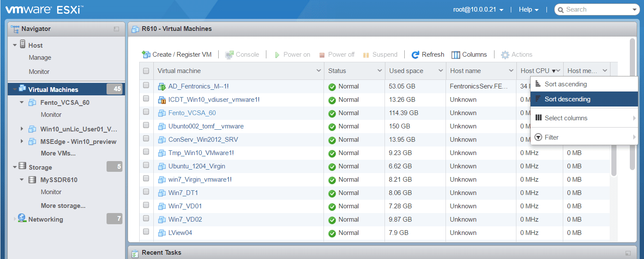
Task: Click the ConServ_Win2012_SRV VM icon
Action: (162, 140)
